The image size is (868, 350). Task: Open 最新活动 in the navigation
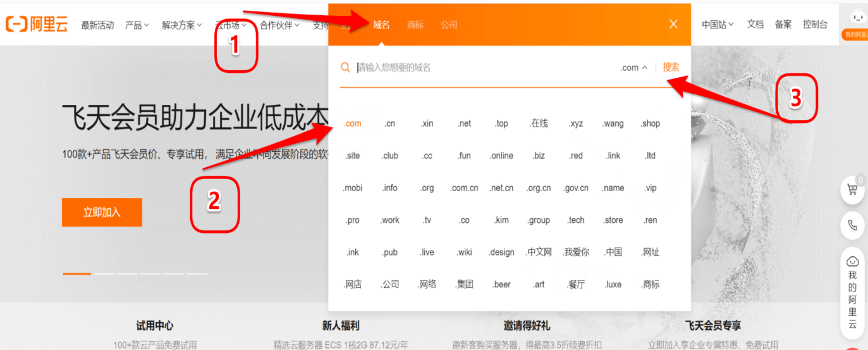pos(97,25)
